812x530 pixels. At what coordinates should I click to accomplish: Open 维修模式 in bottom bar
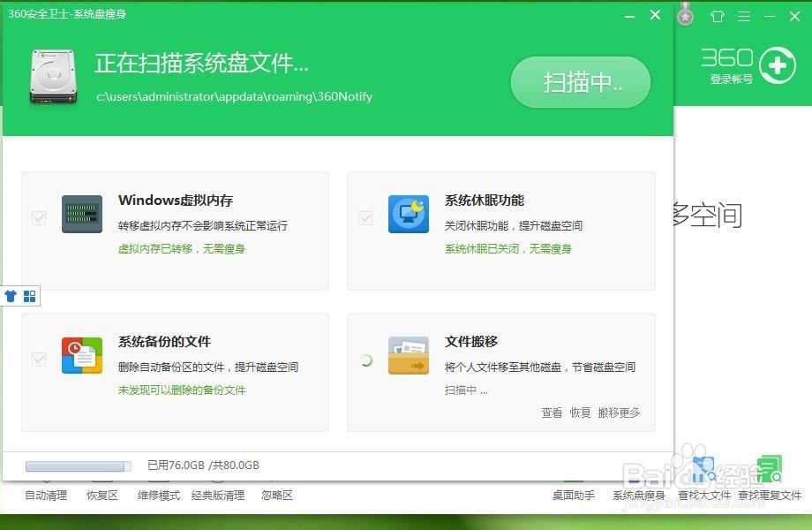click(159, 496)
